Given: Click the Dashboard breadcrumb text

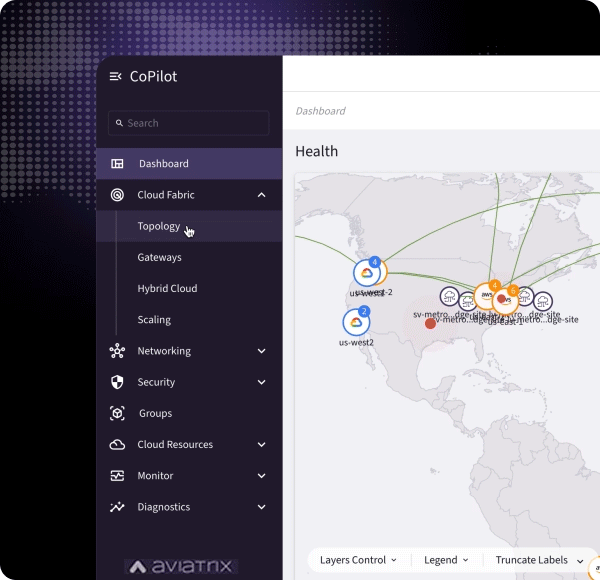Looking at the screenshot, I should click(x=320, y=111).
